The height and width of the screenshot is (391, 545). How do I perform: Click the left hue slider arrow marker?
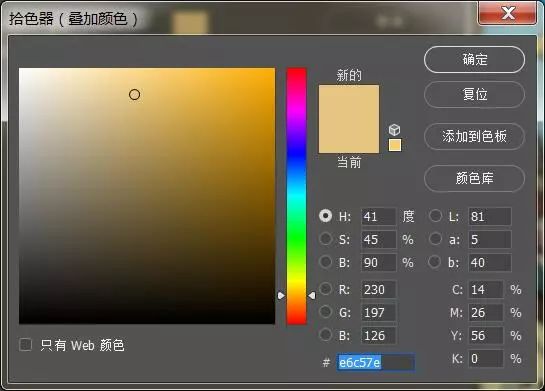coord(281,295)
